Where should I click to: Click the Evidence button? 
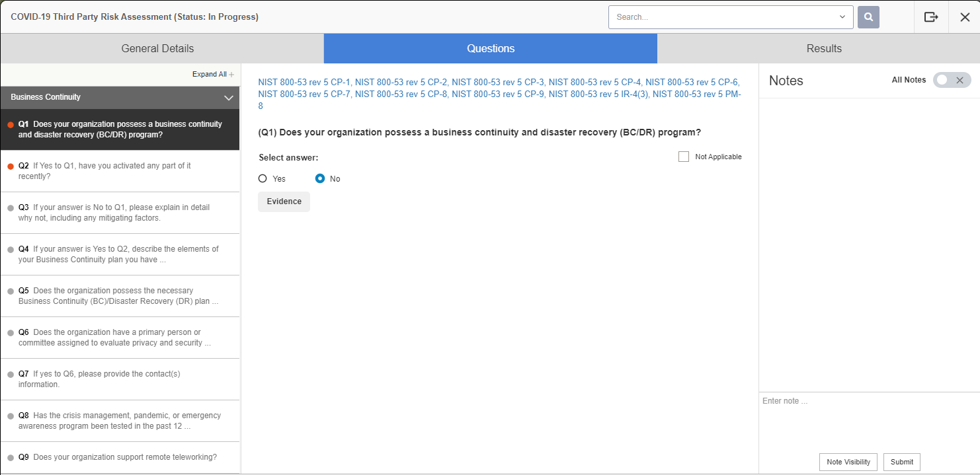click(x=284, y=201)
